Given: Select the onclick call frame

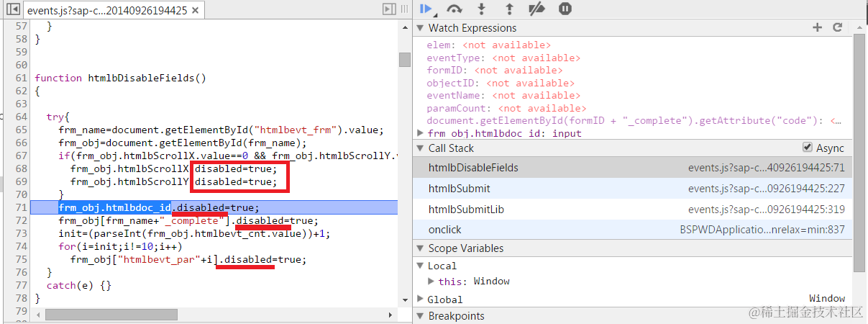Looking at the screenshot, I should point(633,230).
